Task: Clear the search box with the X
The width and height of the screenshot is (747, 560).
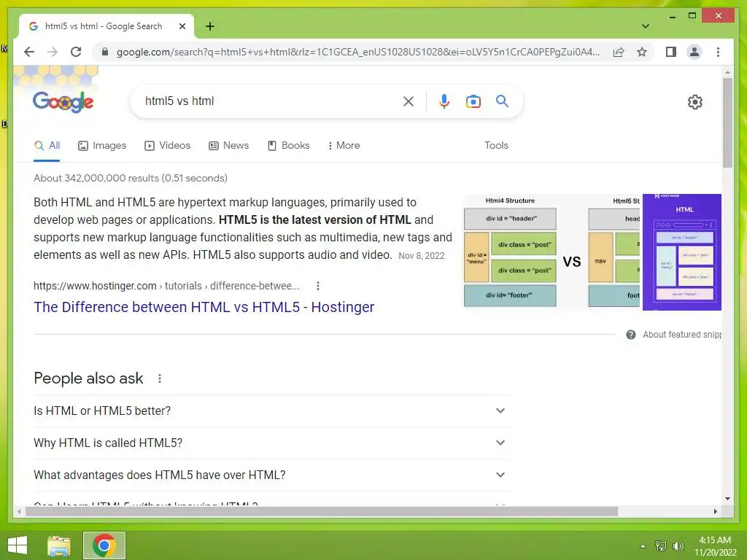Action: 409,101
